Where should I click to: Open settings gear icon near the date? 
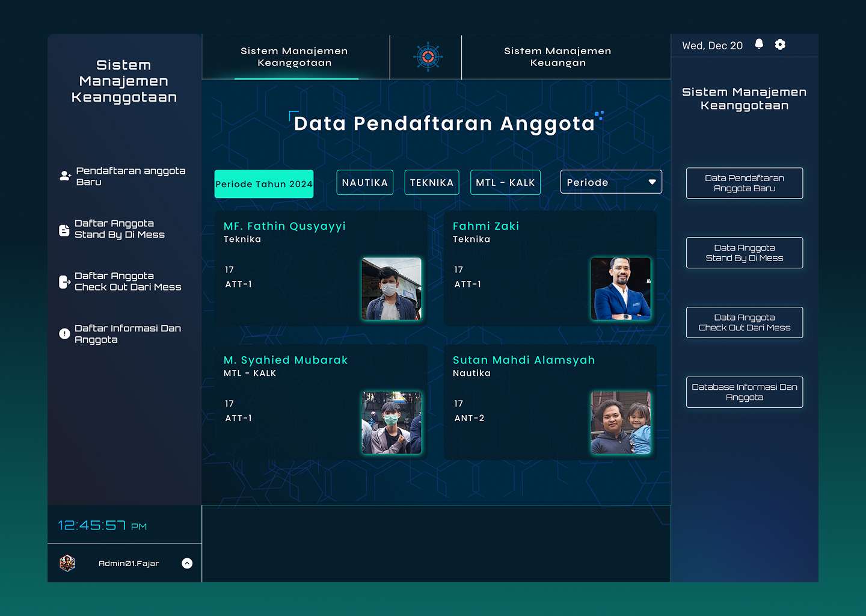click(x=780, y=45)
